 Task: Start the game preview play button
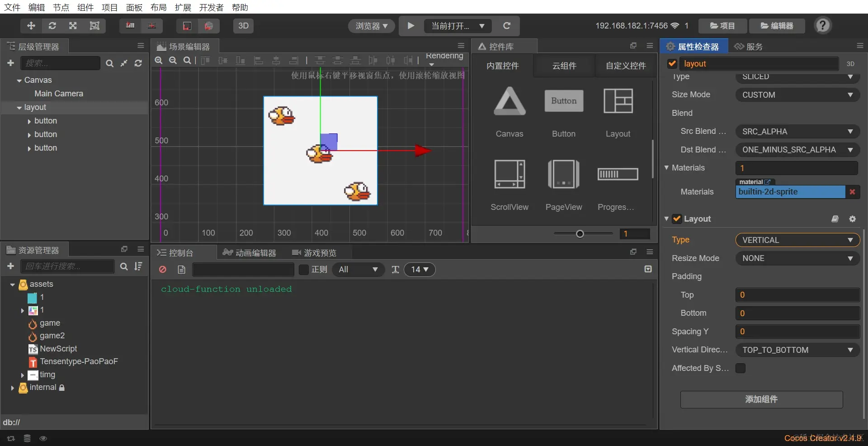click(410, 26)
